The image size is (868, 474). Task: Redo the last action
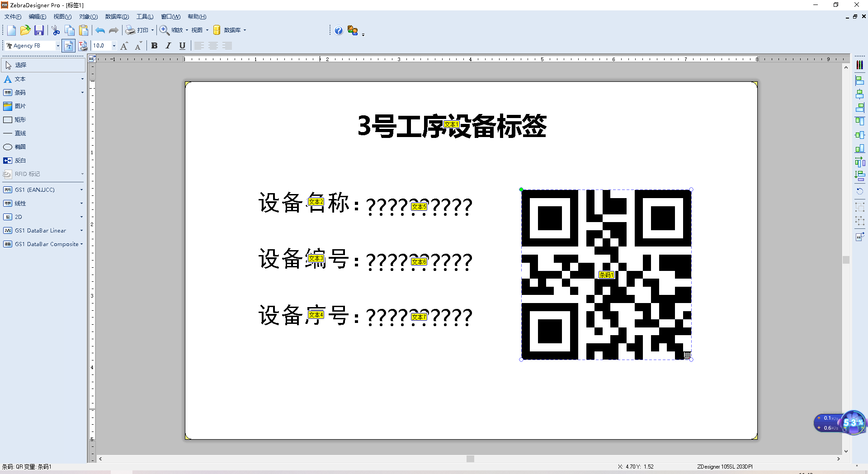[114, 30]
